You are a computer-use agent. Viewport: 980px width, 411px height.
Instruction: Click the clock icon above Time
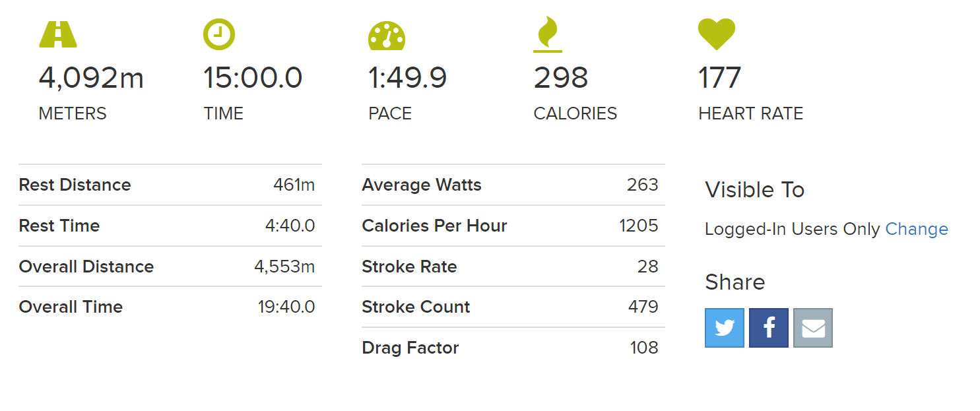pos(219,34)
